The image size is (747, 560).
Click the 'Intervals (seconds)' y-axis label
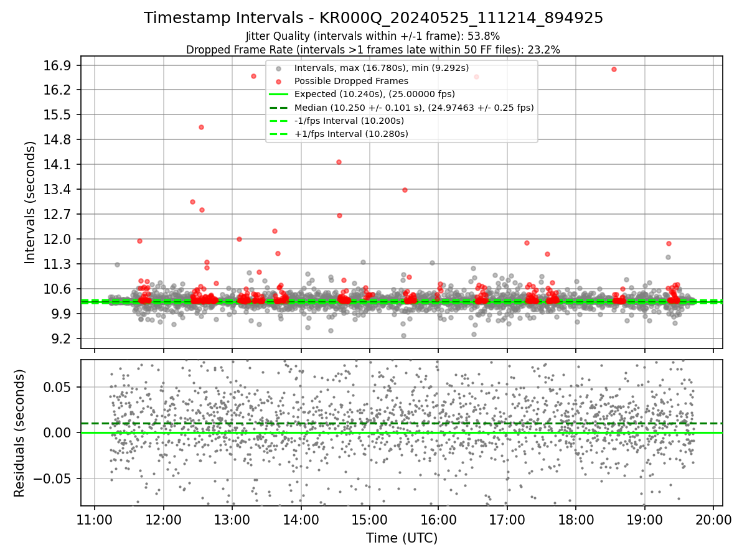point(31,202)
